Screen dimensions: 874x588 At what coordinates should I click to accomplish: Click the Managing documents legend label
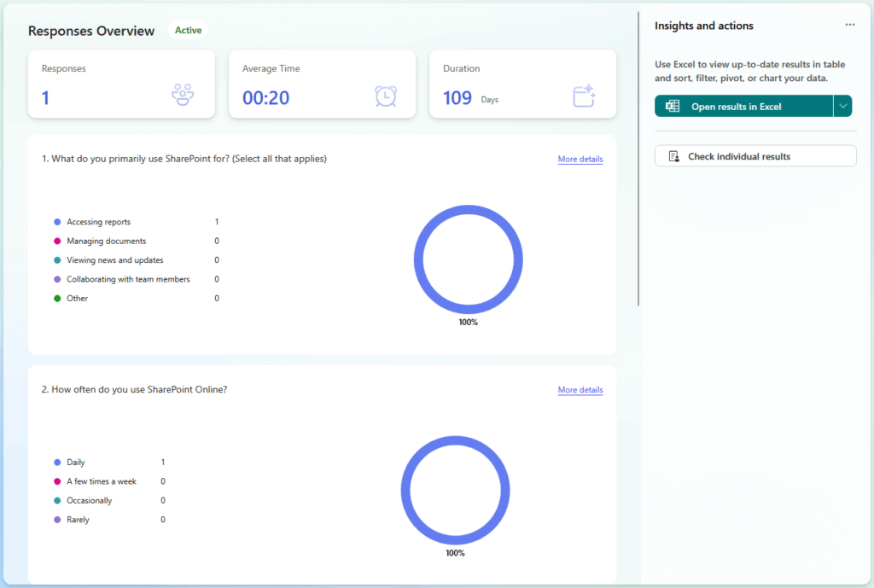(107, 241)
